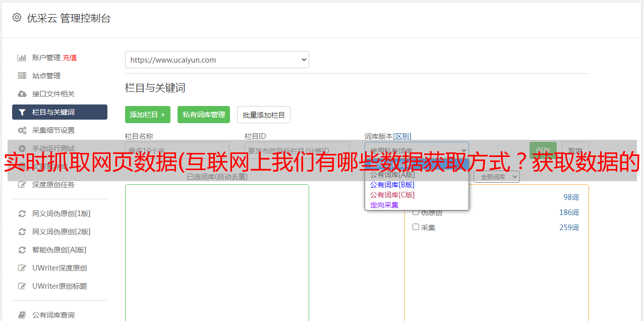Image resolution: width=644 pixels, height=321 pixels.
Task: Click the 栏目与关键词 page heading
Action: click(155, 88)
